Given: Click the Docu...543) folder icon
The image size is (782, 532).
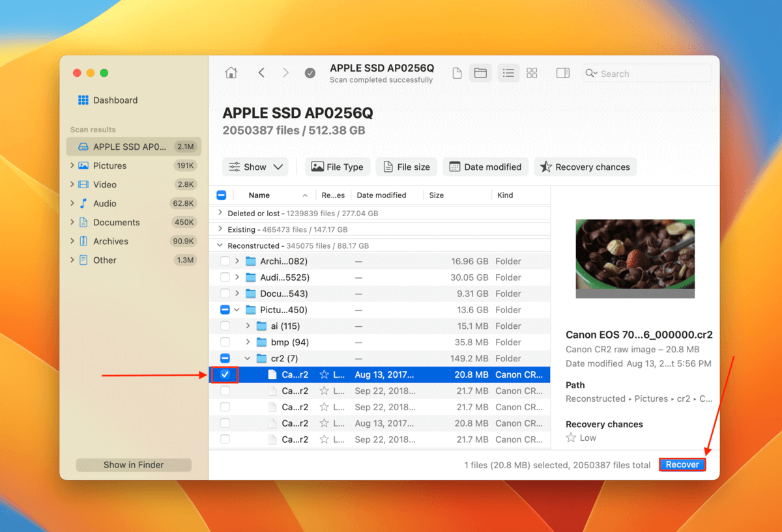Looking at the screenshot, I should pos(251,294).
